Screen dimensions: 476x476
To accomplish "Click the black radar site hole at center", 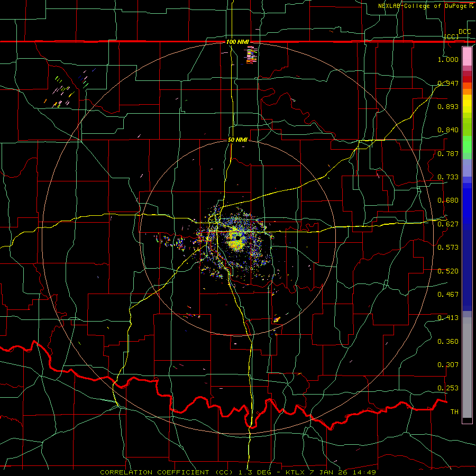I will click(x=237, y=239).
